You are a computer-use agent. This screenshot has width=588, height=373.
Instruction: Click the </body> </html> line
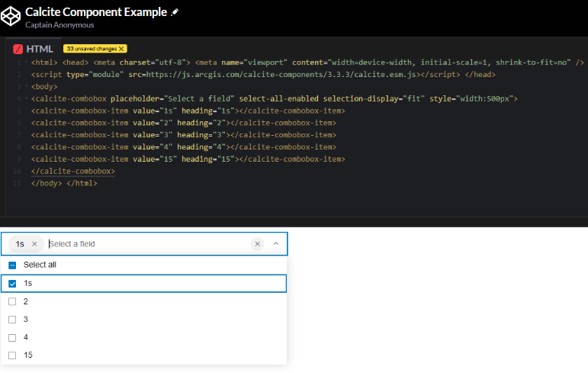pyautogui.click(x=64, y=183)
